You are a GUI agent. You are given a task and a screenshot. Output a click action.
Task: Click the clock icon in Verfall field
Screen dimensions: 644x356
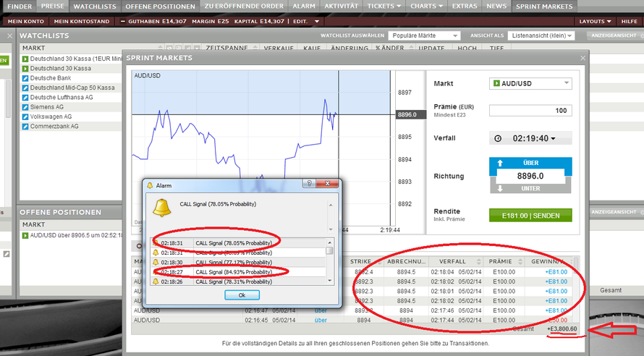point(498,138)
